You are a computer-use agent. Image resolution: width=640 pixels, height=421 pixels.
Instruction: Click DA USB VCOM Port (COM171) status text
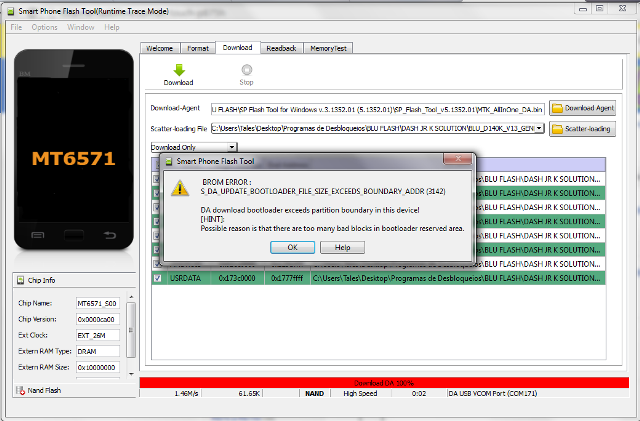coord(493,394)
